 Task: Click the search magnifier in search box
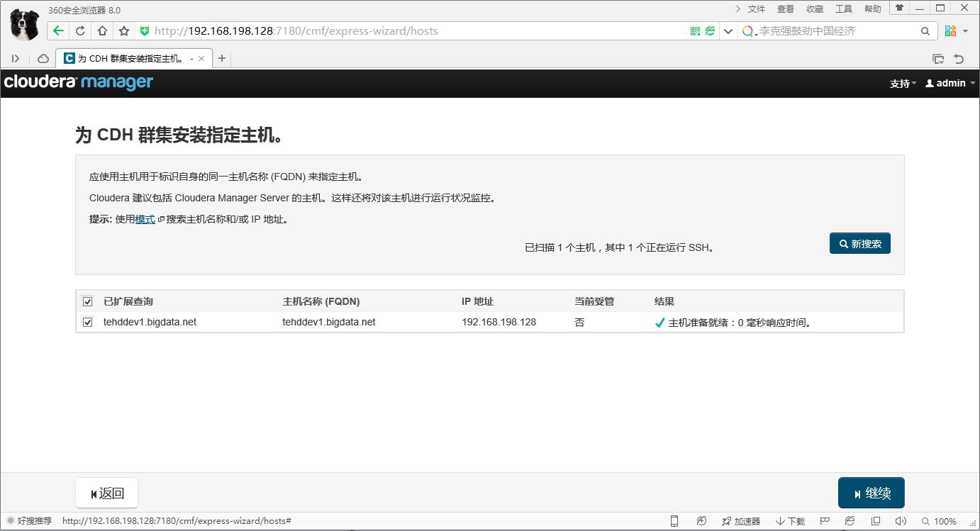pos(925,31)
